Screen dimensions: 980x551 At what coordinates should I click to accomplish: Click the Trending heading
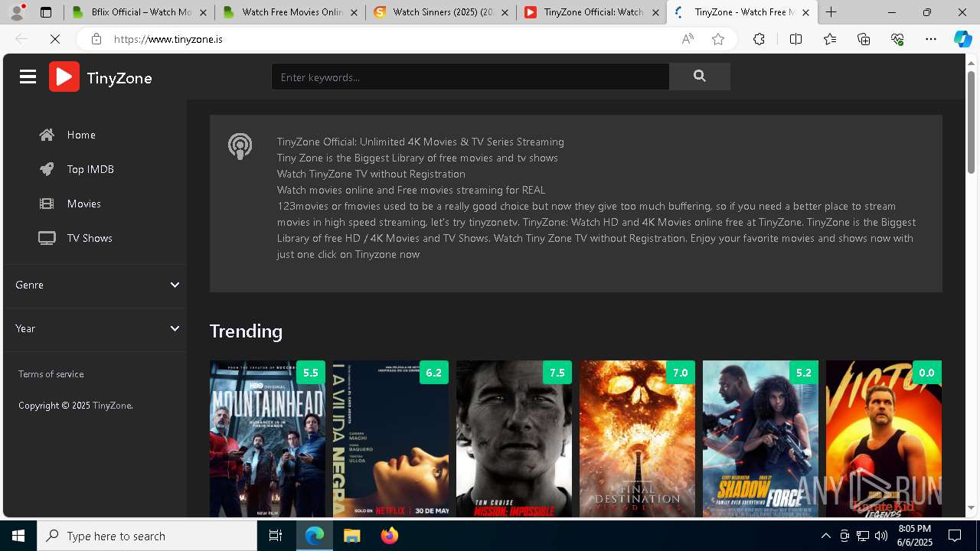coord(246,331)
